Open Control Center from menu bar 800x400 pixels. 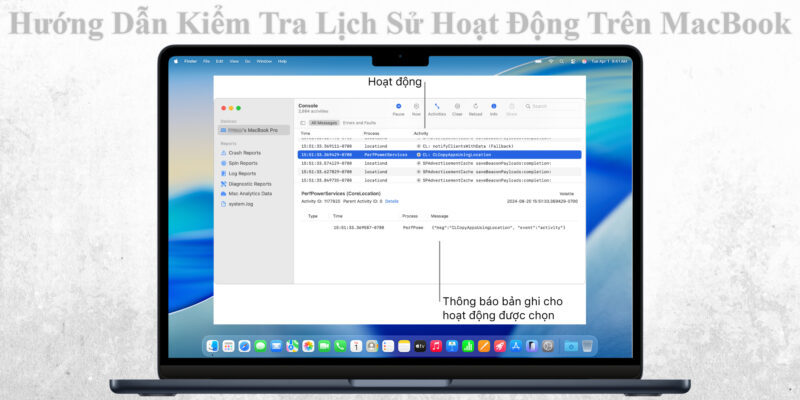pos(573,61)
